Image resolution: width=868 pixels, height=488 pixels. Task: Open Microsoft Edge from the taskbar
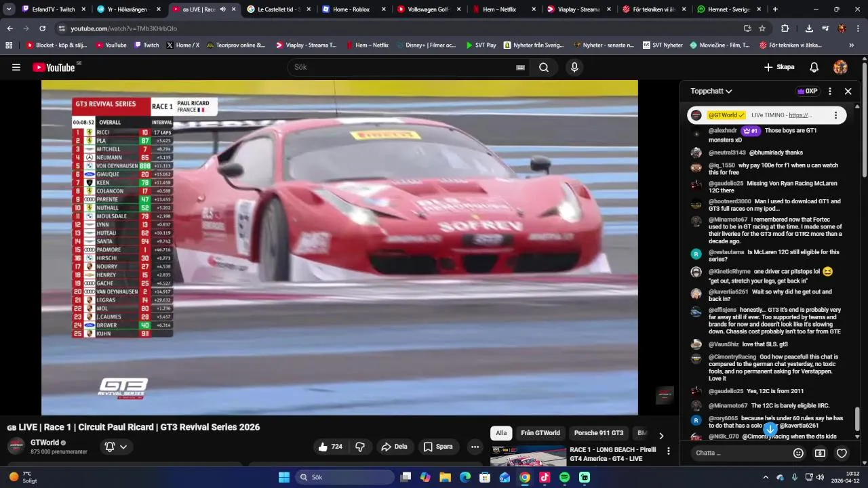pyautogui.click(x=465, y=477)
